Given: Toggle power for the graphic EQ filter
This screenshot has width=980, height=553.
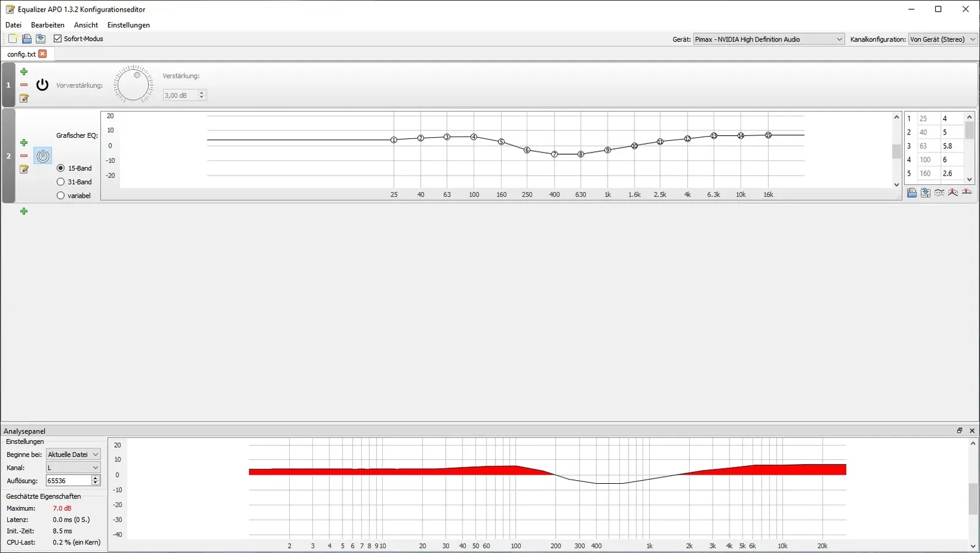Looking at the screenshot, I should pos(42,156).
